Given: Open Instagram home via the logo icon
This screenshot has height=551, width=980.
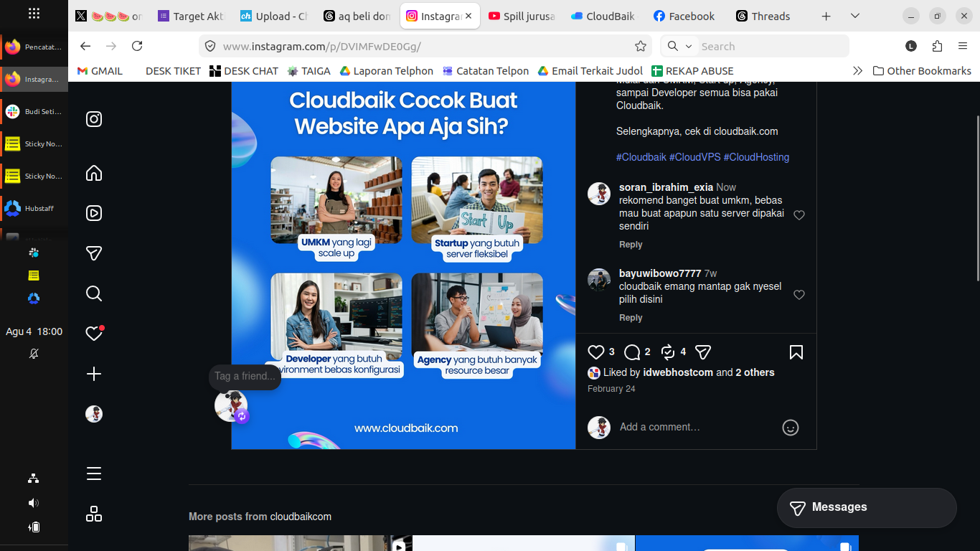Looking at the screenshot, I should (x=94, y=119).
